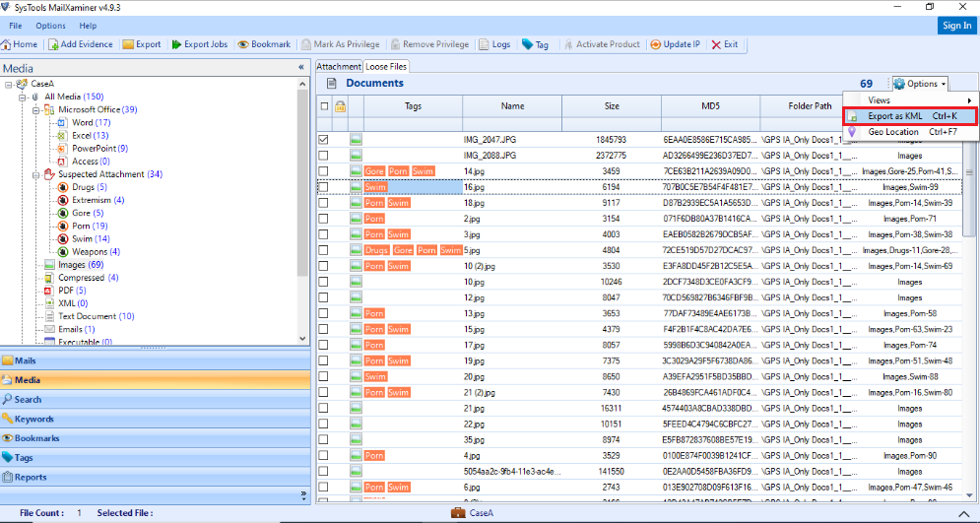Click the tree panel vertical scrollbar
The image size is (980, 523).
[x=303, y=184]
